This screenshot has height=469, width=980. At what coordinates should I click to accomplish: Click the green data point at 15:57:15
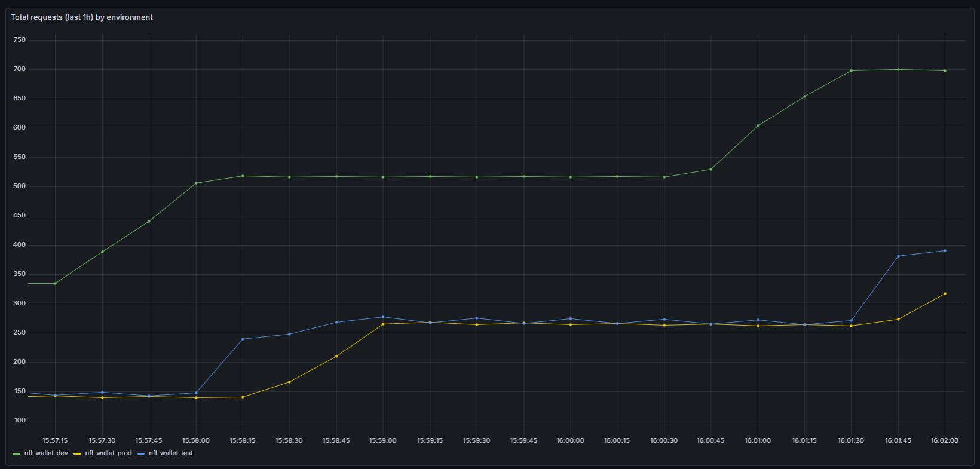pyautogui.click(x=55, y=284)
